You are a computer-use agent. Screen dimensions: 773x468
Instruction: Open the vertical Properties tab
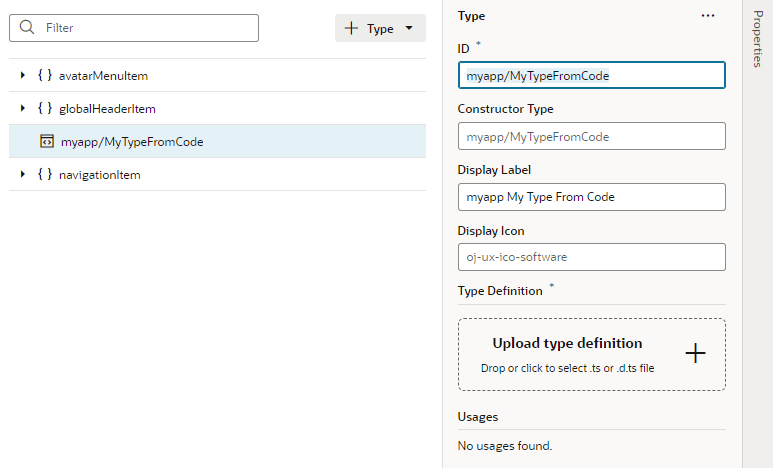758,39
